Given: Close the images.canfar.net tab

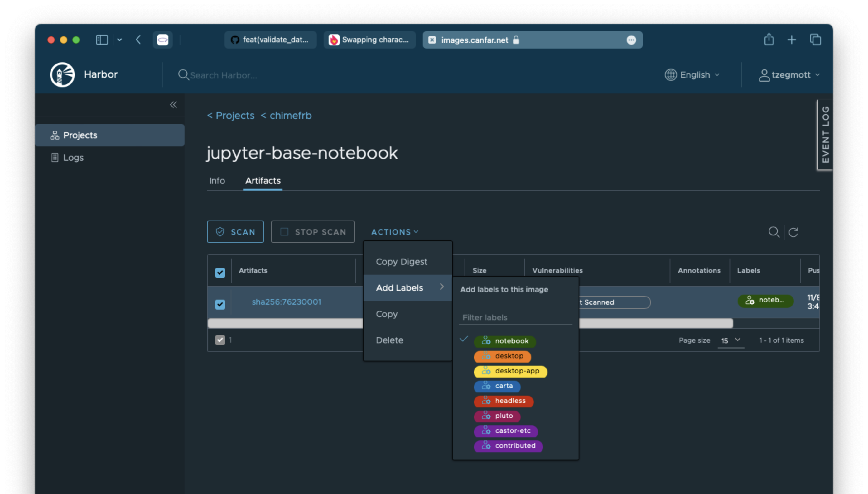Looking at the screenshot, I should coord(432,40).
